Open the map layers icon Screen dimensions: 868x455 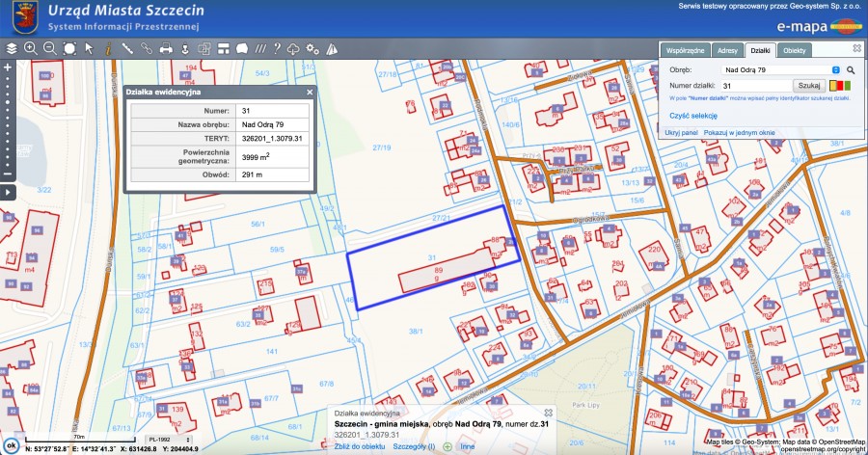(12, 48)
